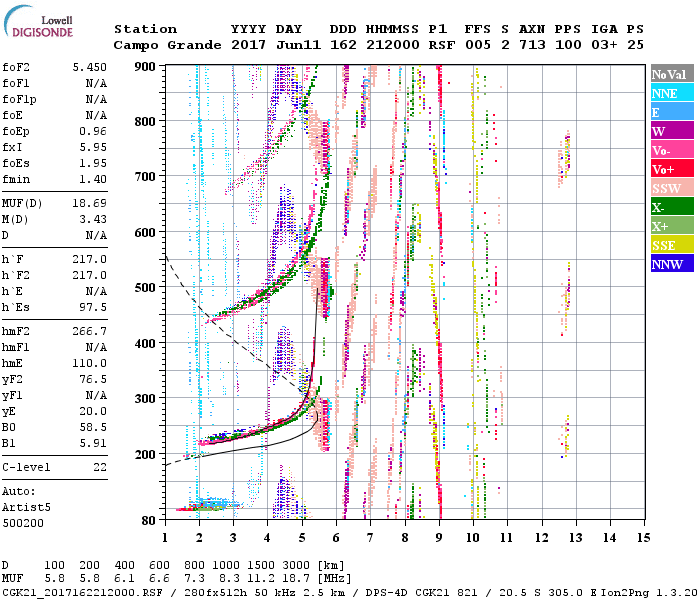
Task: Click the foEp value 0.96
Action: 93,132
